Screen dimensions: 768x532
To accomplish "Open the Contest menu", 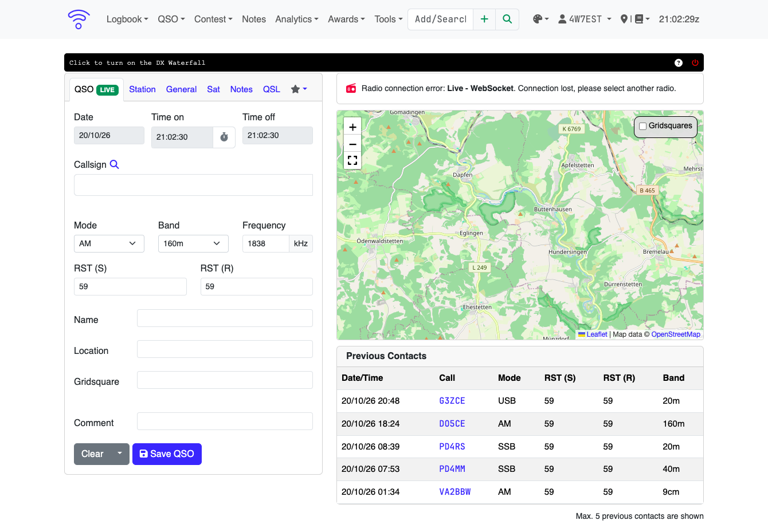I will [x=213, y=19].
